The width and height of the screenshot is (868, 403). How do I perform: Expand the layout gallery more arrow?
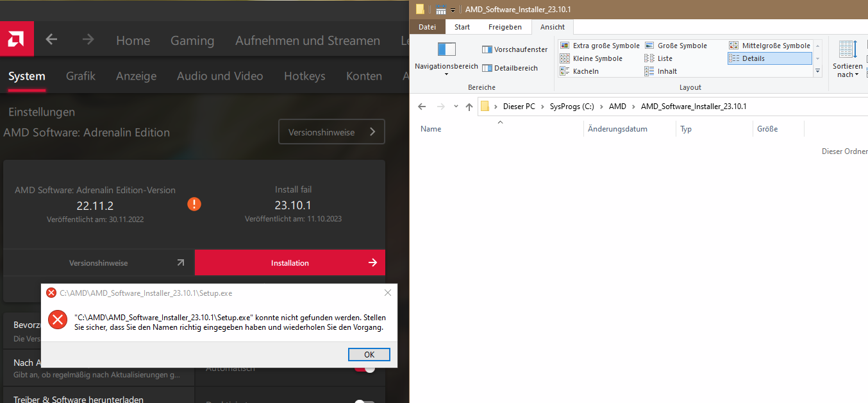pyautogui.click(x=817, y=72)
